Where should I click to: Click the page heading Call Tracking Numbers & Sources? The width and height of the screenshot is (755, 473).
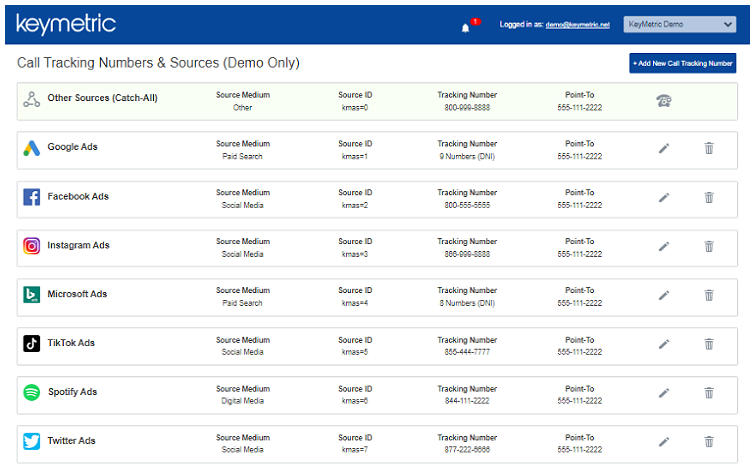(158, 63)
